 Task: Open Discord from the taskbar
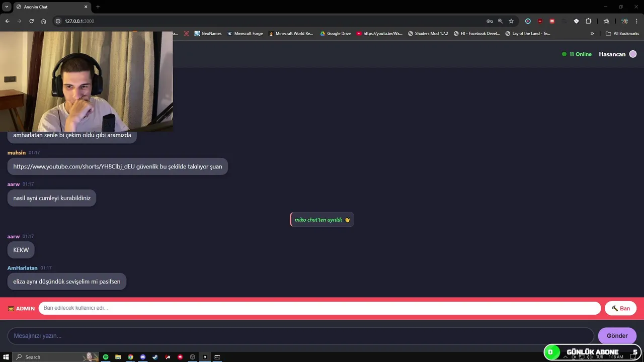pos(143,357)
